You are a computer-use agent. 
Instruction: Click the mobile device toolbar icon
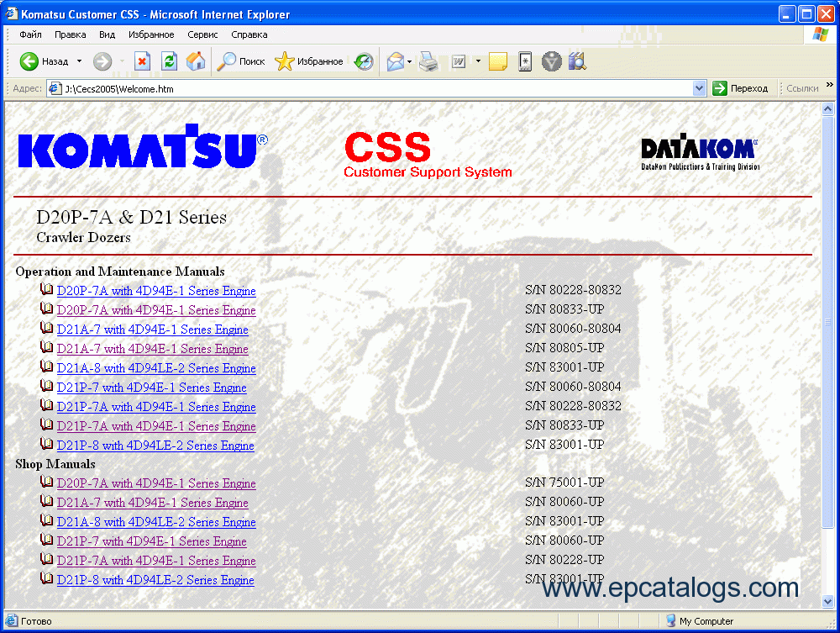pyautogui.click(x=525, y=61)
